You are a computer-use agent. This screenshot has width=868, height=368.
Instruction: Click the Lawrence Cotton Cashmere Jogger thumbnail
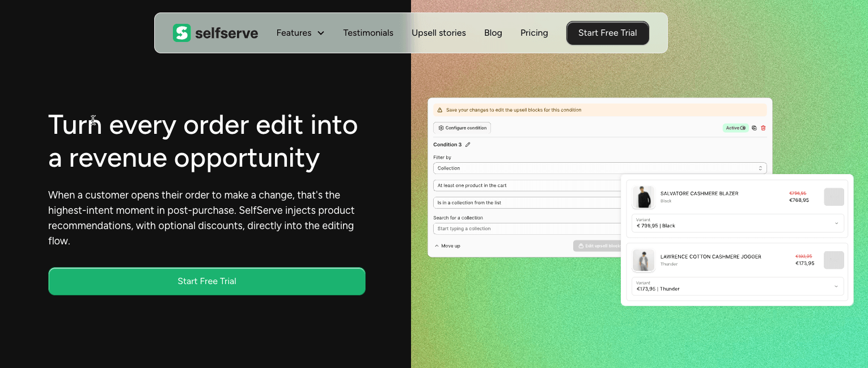point(643,260)
